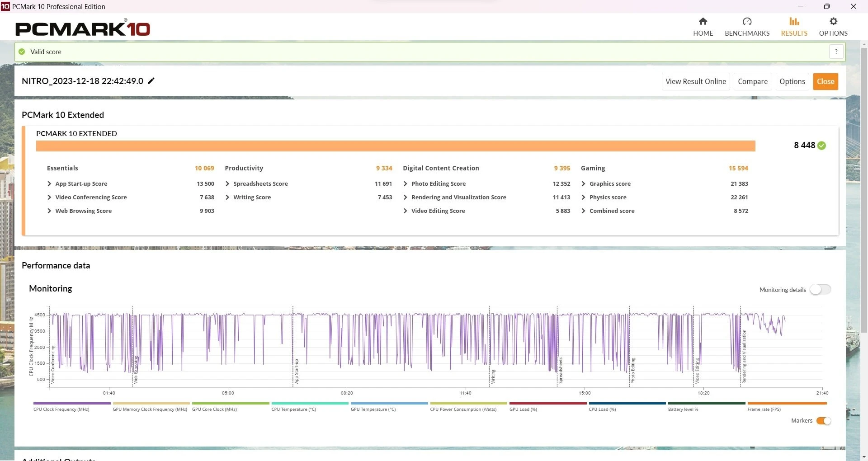Image resolution: width=868 pixels, height=461 pixels.
Task: Click the Video Editing value 5 883
Action: click(x=563, y=211)
